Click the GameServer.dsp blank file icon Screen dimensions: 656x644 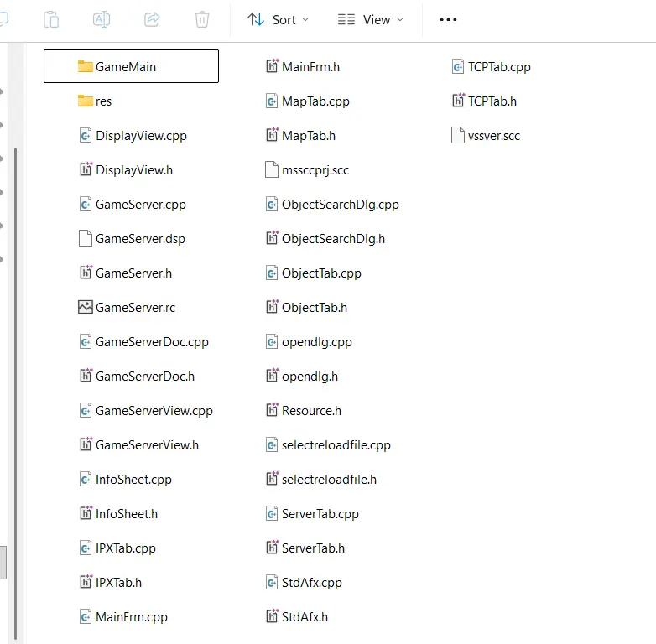point(86,238)
